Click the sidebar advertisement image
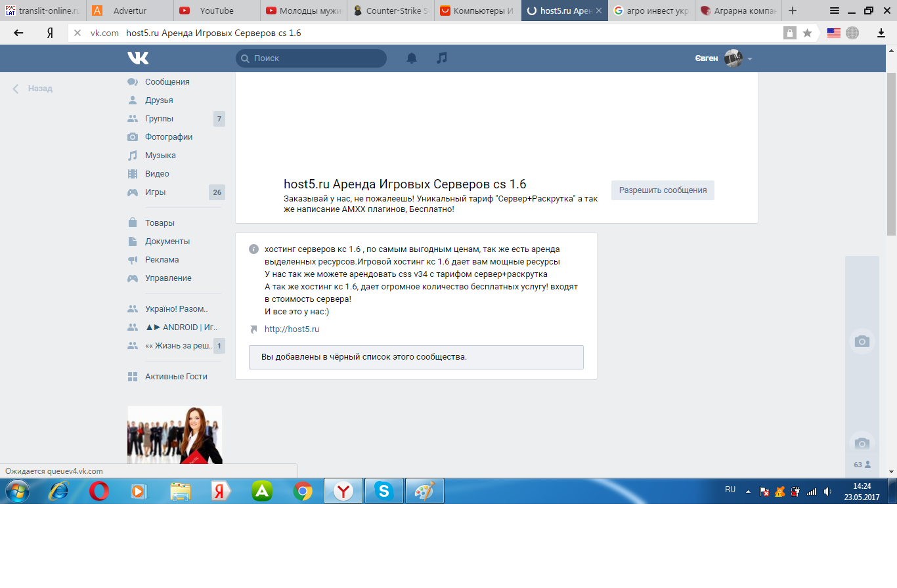The image size is (897, 588). coord(175,435)
